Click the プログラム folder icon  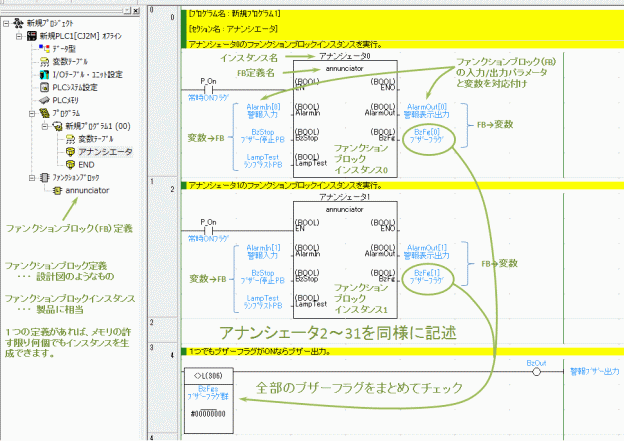tap(44, 113)
